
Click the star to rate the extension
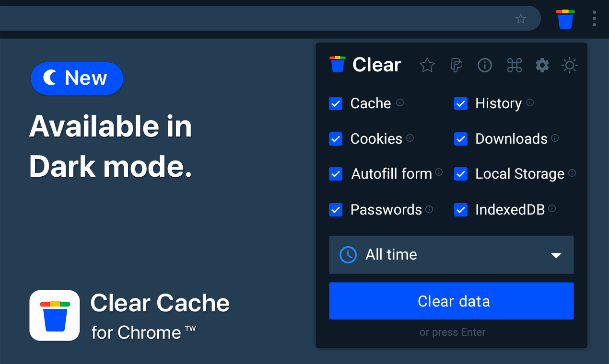click(x=427, y=65)
